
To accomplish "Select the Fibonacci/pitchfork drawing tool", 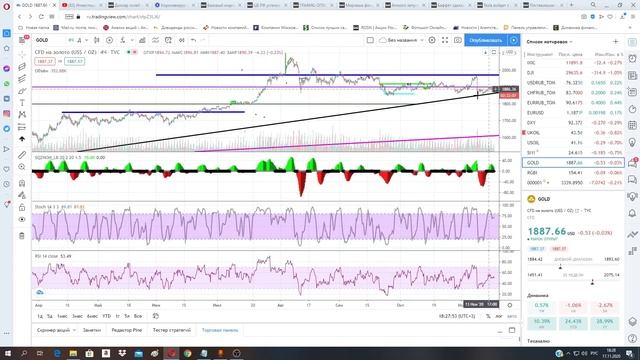I will click(x=22, y=78).
